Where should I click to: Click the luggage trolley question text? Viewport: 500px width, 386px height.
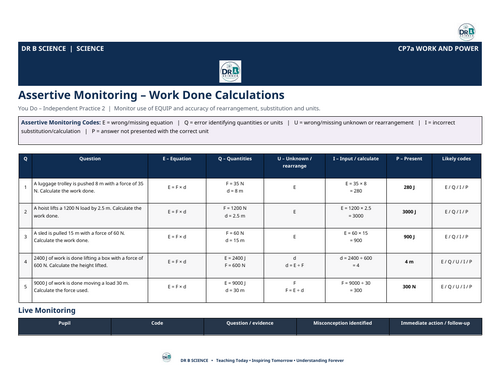point(89,187)
